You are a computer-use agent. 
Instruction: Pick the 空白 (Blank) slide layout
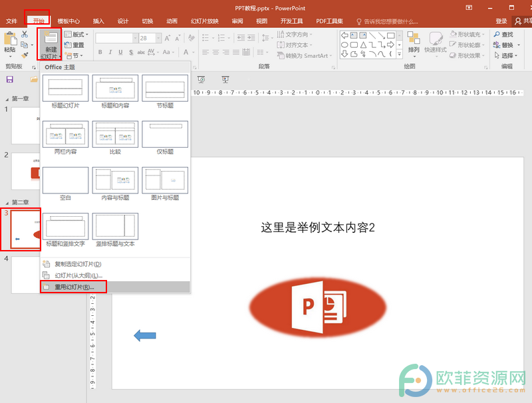pos(65,184)
